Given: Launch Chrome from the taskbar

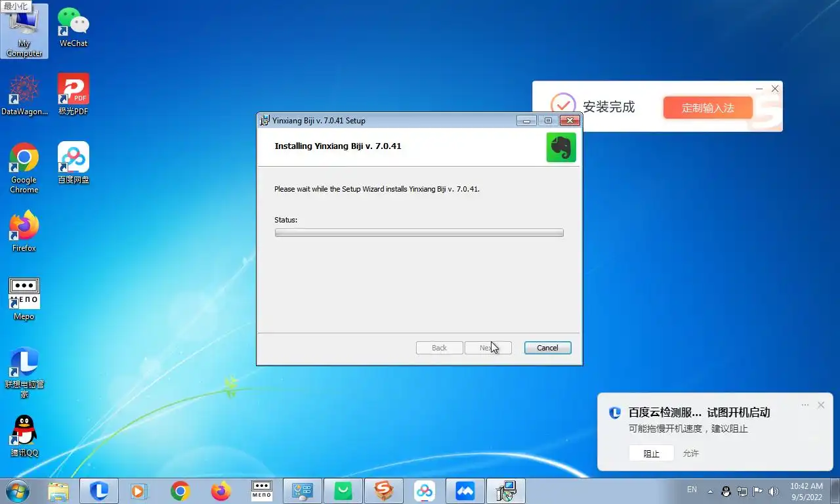Looking at the screenshot, I should 180,491.
